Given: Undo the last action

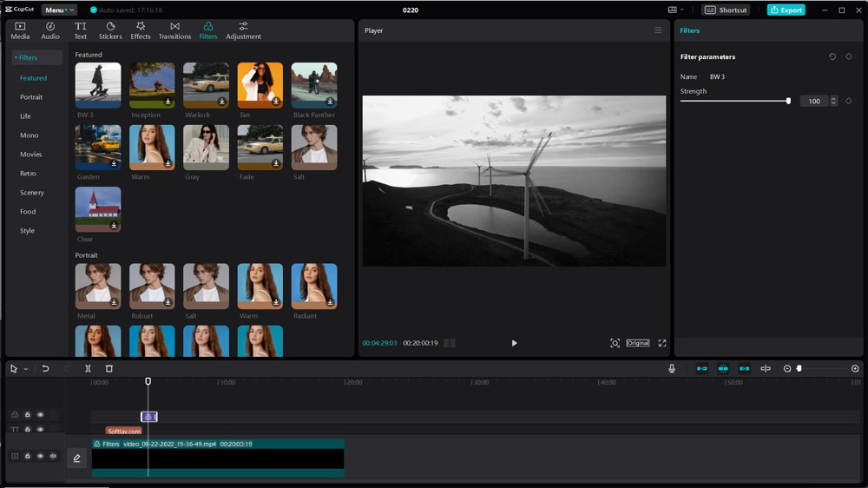Looking at the screenshot, I should 45,368.
